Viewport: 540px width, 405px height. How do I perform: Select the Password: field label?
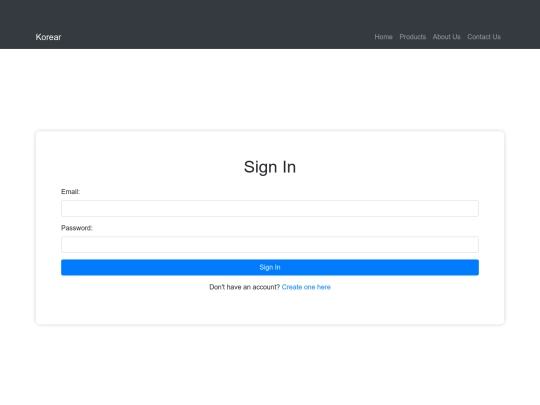76,228
